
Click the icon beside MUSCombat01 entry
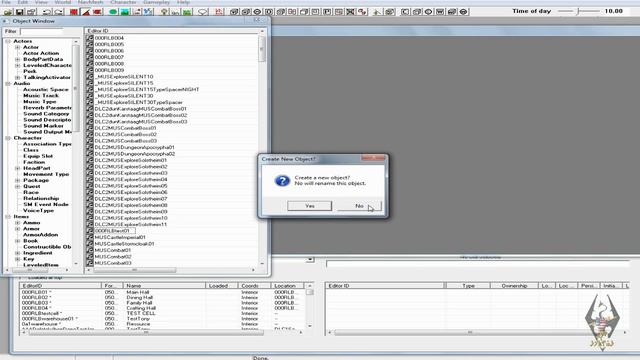pos(90,250)
